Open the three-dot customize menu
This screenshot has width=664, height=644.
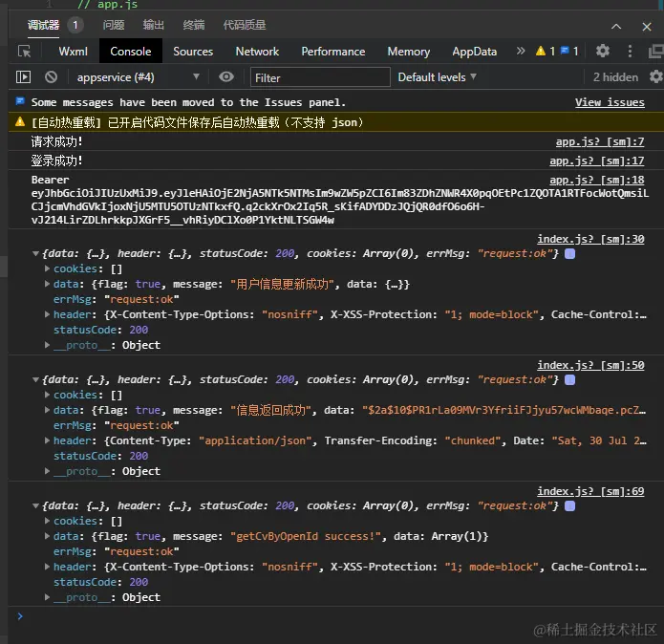[x=630, y=52]
